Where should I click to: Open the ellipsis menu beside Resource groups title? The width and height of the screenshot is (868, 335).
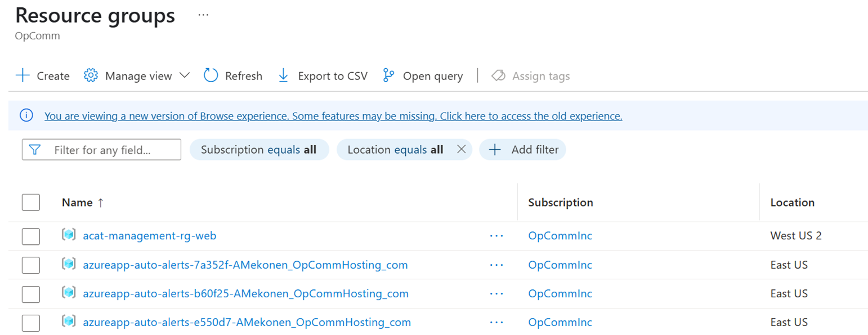pos(203,15)
